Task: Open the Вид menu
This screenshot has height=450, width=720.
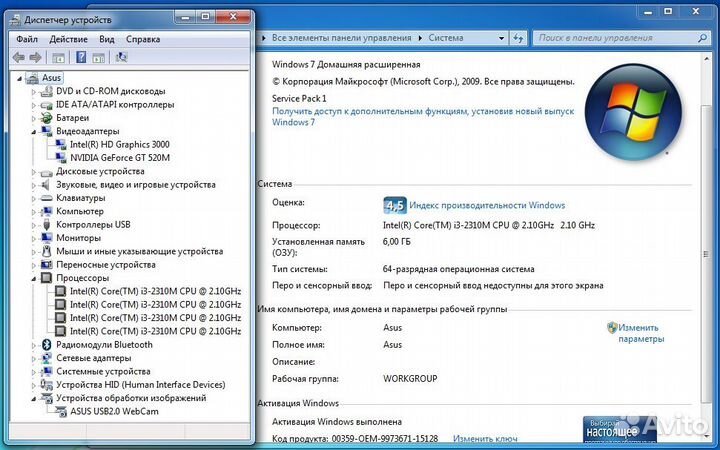Action: [107, 39]
